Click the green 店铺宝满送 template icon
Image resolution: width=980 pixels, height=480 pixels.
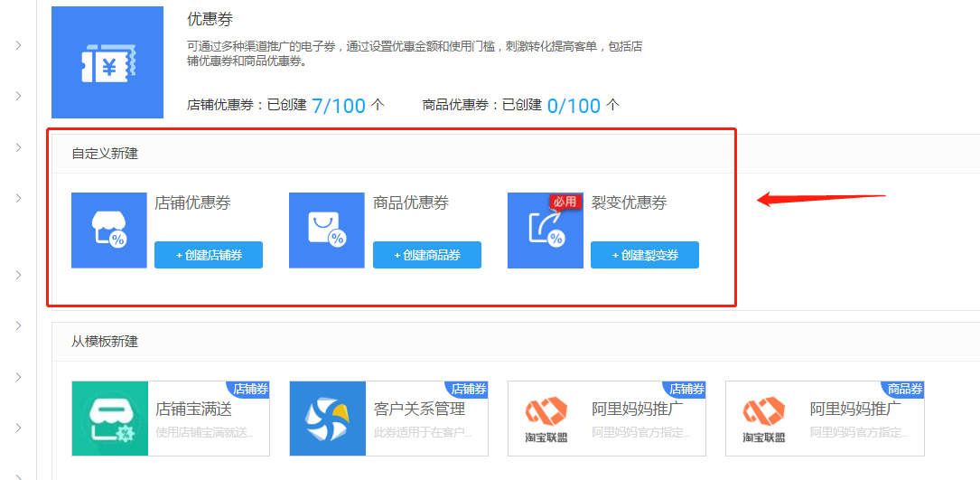click(109, 419)
